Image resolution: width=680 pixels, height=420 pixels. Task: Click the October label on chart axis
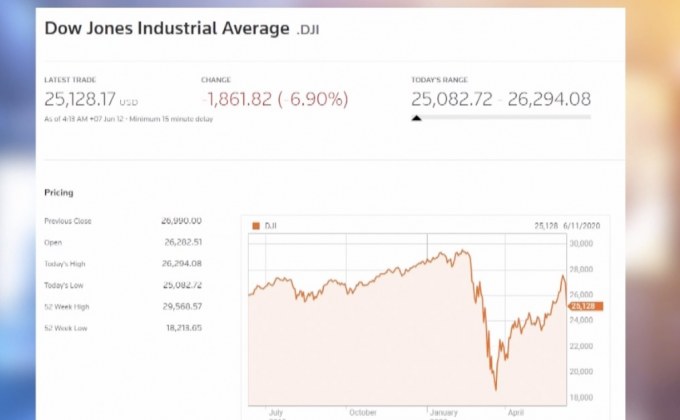click(362, 411)
